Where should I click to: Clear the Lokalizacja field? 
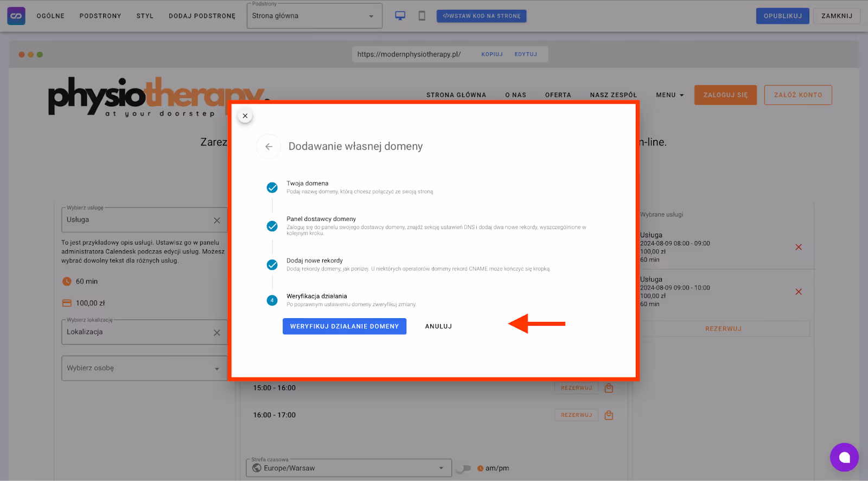pyautogui.click(x=217, y=332)
